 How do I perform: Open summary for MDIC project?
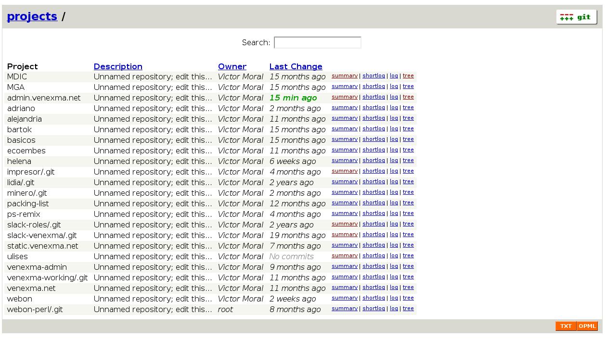(x=344, y=76)
